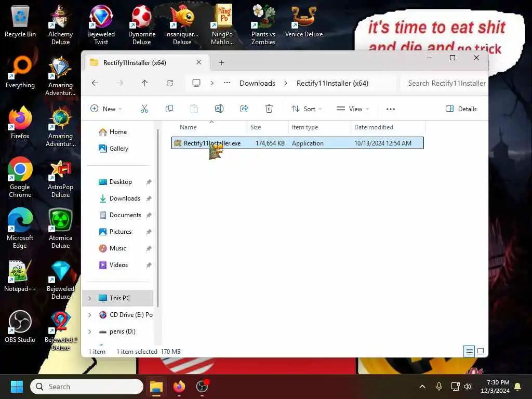532x399 pixels.
Task: Open Firefox desktop shortcut
Action: click(20, 123)
